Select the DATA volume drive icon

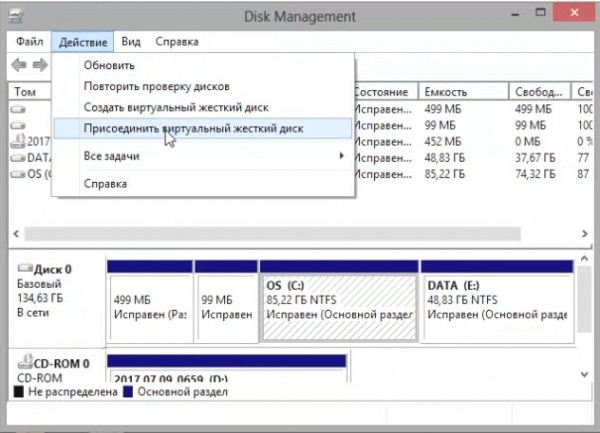coord(18,158)
